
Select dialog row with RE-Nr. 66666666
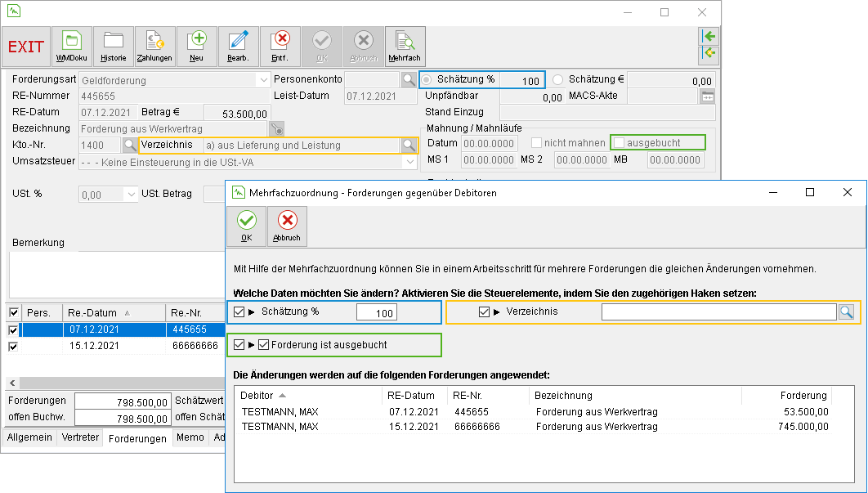pyautogui.click(x=535, y=427)
